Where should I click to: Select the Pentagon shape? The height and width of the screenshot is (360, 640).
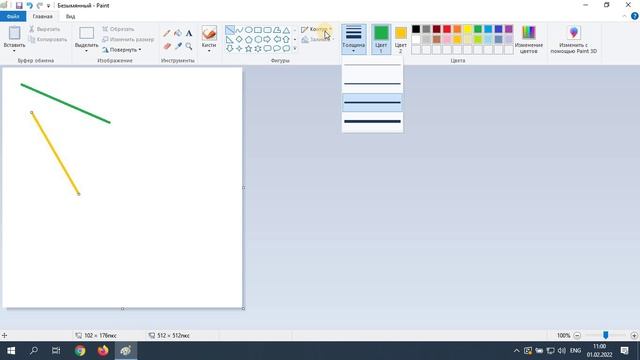249,40
